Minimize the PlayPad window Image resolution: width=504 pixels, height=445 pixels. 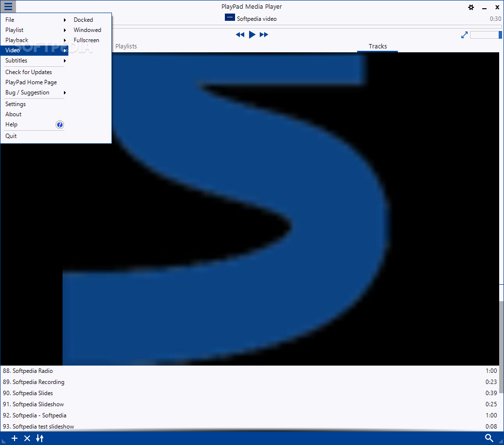[484, 7]
